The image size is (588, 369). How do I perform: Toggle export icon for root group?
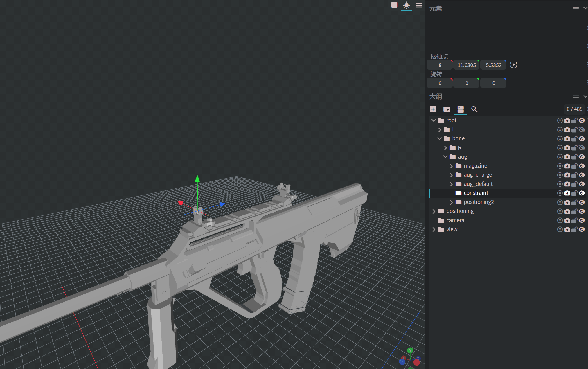(x=560, y=120)
